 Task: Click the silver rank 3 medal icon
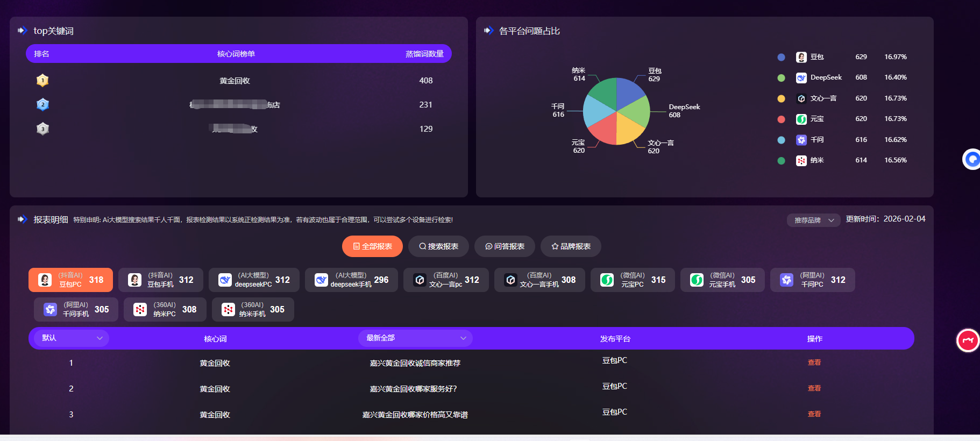(42, 129)
